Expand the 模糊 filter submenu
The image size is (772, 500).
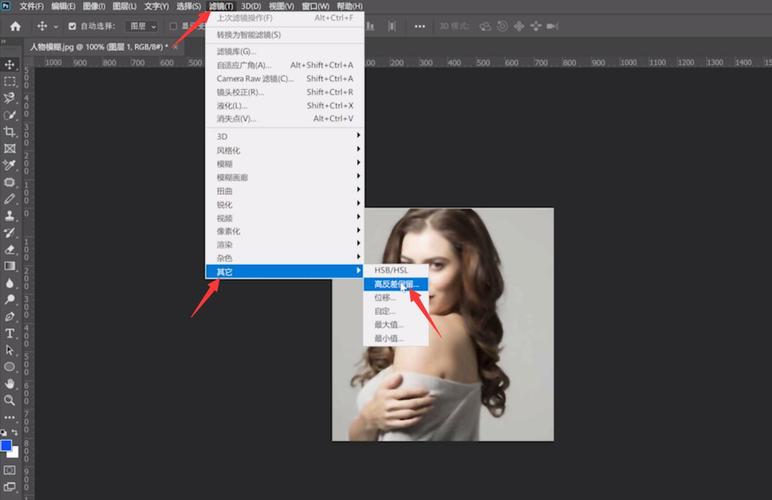point(225,163)
